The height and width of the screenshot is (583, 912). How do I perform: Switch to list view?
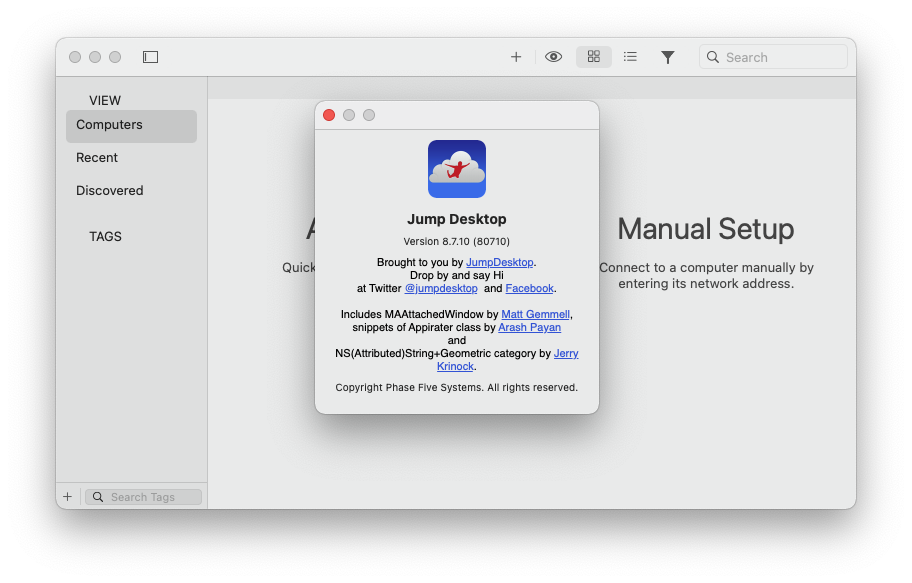click(630, 57)
